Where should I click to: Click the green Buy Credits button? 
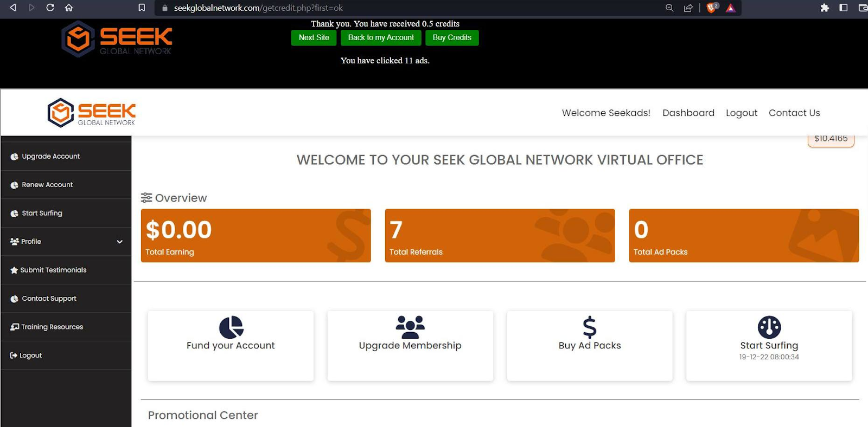(452, 37)
